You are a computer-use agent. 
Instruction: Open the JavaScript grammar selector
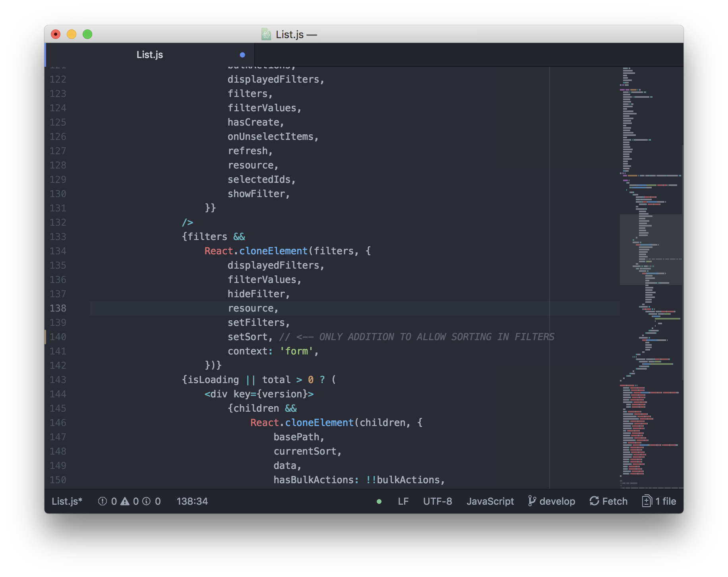tap(490, 501)
